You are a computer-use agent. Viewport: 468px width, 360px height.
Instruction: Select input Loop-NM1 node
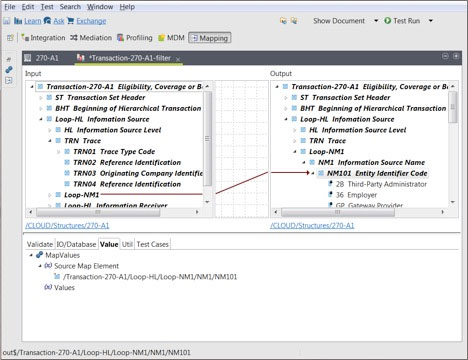(x=81, y=195)
